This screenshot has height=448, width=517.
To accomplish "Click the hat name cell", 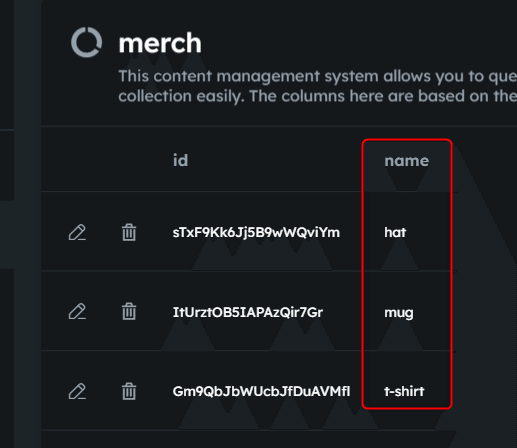I will point(395,232).
